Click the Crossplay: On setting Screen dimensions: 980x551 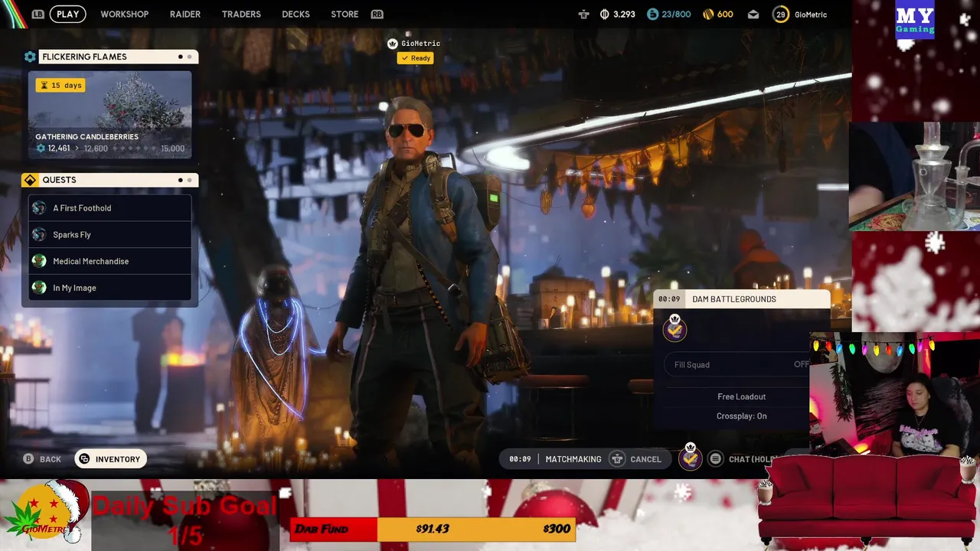(x=741, y=416)
